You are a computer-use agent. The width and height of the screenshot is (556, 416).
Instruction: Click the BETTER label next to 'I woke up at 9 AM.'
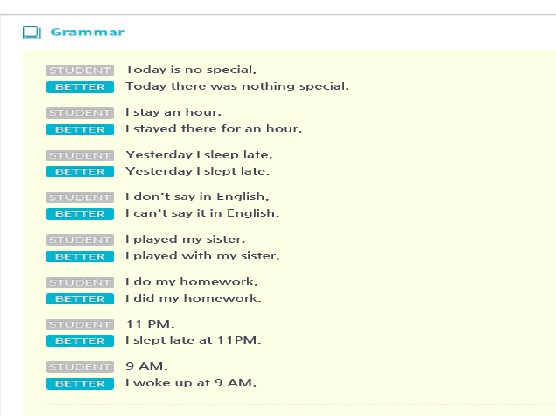[x=80, y=384]
